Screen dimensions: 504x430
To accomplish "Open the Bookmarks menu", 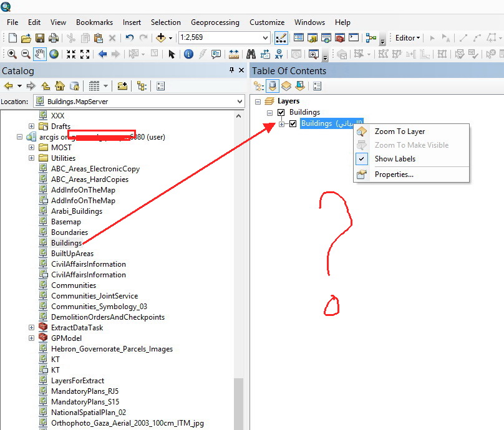I will point(95,22).
